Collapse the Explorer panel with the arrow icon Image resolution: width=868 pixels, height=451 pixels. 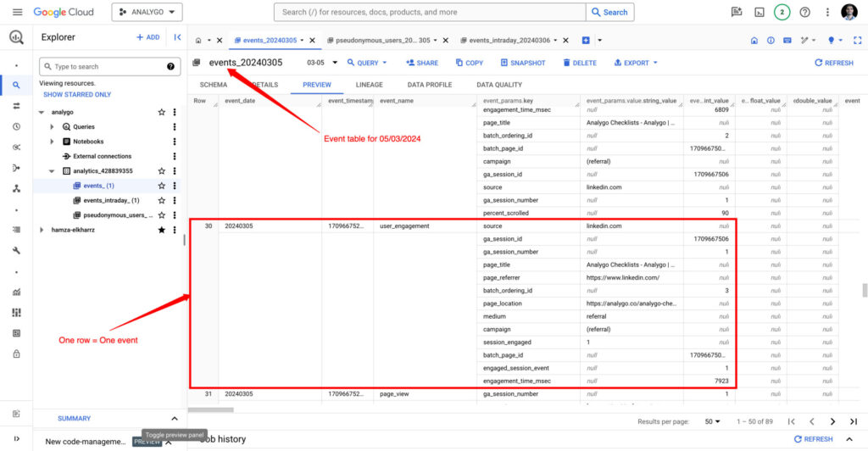(x=177, y=37)
